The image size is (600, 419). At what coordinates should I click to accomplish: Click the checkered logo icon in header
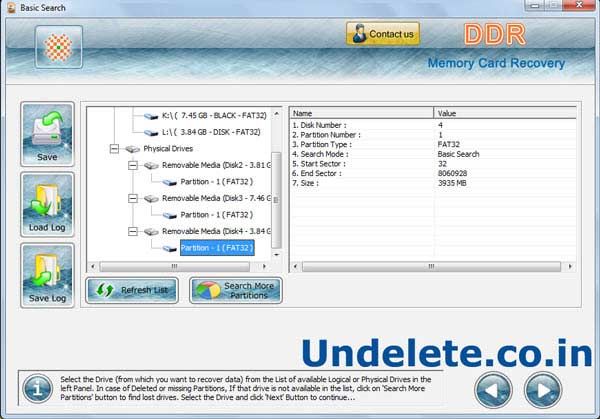point(59,47)
